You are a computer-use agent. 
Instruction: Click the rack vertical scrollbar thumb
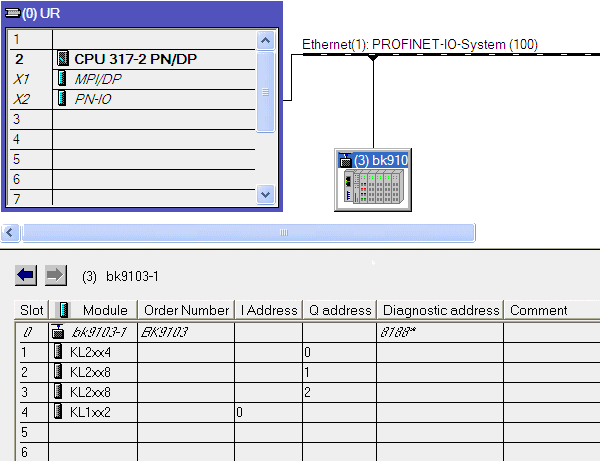(x=266, y=92)
